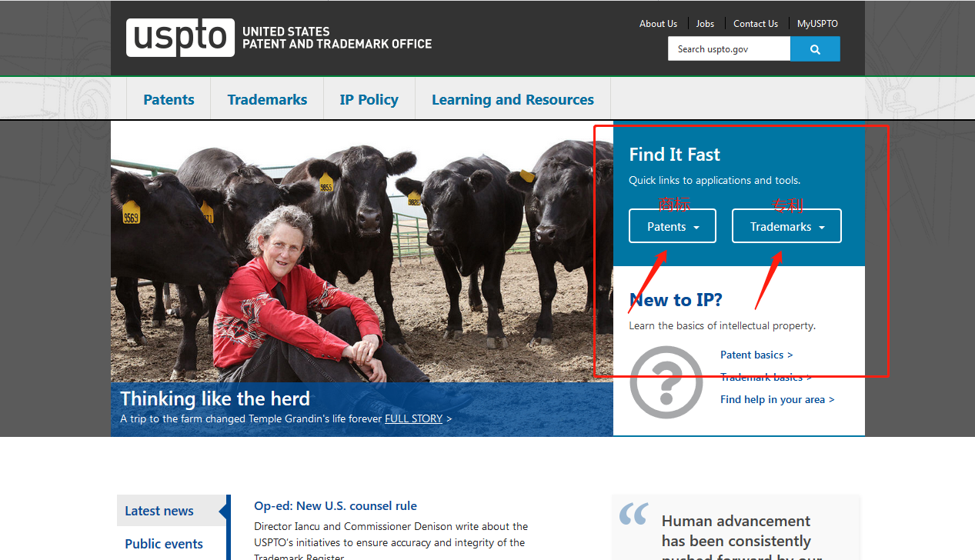
Task: Click the gray question mark icon
Action: 666,382
